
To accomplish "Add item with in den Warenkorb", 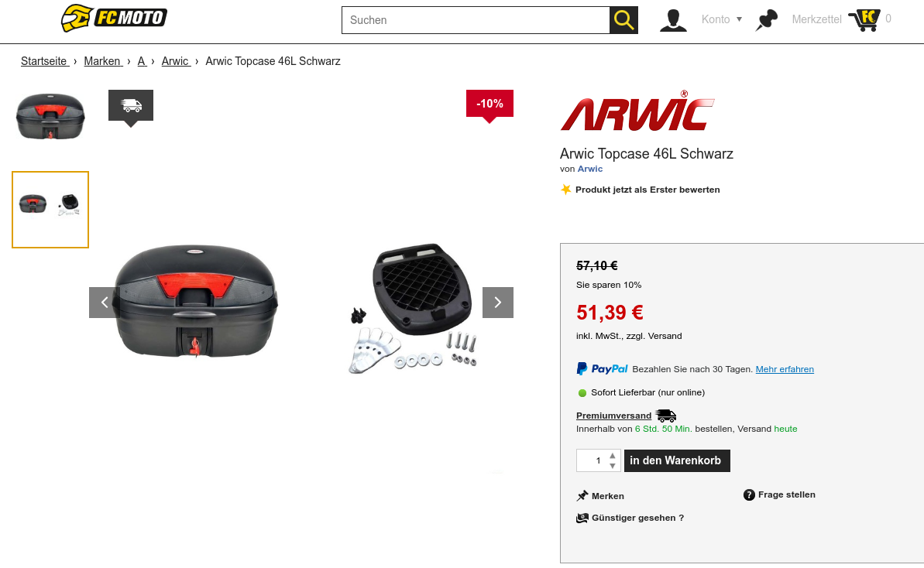I will pyautogui.click(x=677, y=461).
